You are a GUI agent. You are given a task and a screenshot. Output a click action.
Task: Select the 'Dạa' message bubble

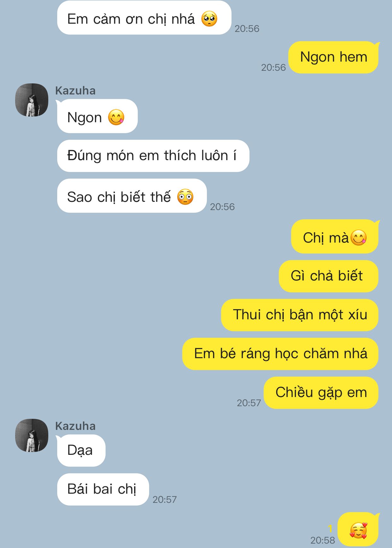tap(81, 450)
